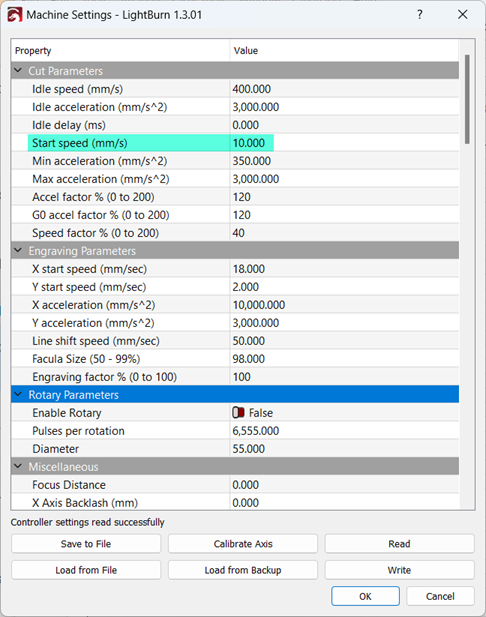Collapse the Engraving Parameters section
Viewport: 486px width, 617px height.
pos(18,250)
